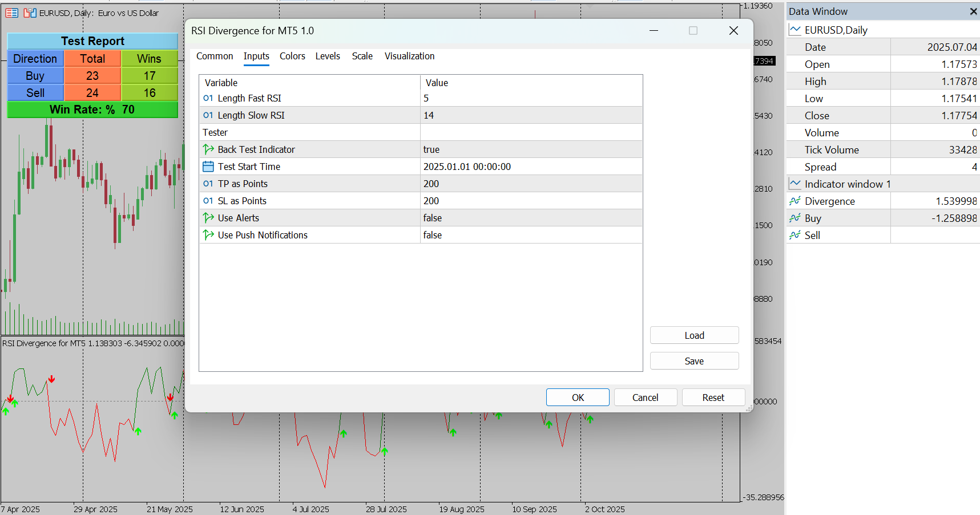Click the Close price 1.17754 in Data Window
This screenshot has width=980, height=515.
click(959, 116)
